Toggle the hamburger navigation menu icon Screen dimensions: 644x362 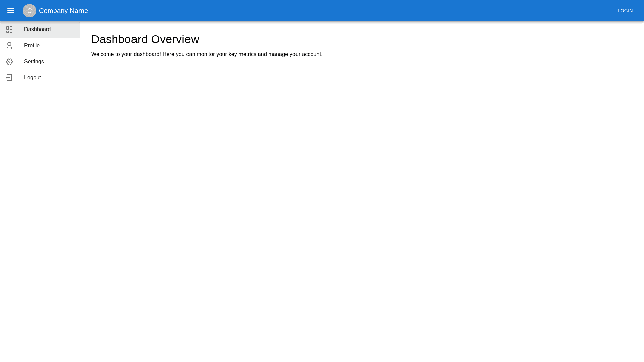(x=11, y=11)
